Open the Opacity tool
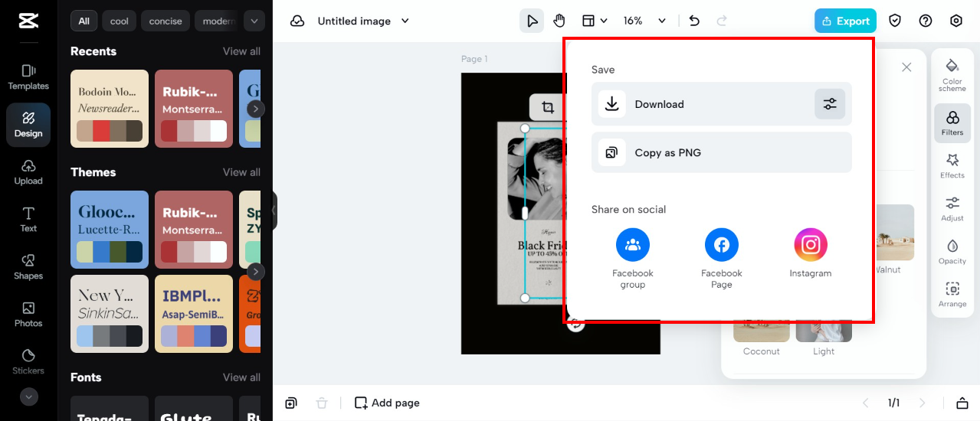 (952, 251)
